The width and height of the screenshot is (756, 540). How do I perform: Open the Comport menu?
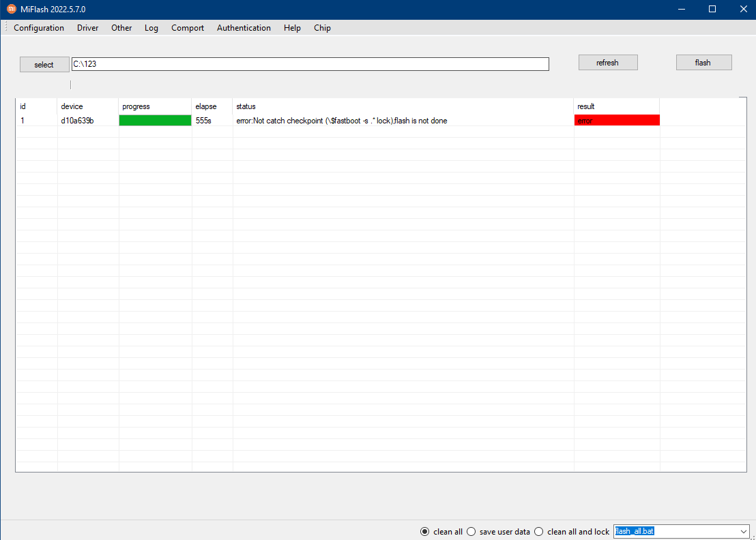tap(188, 28)
